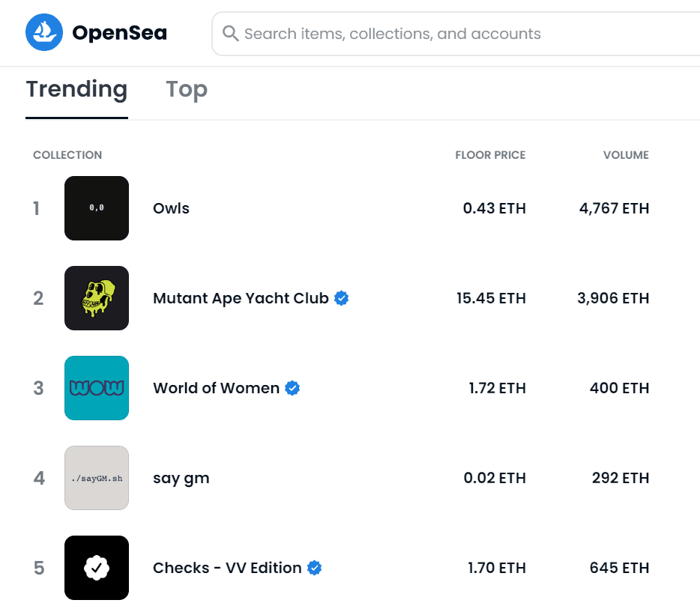This screenshot has width=700, height=609.
Task: Open Checks - VV Edition collection
Action: [227, 568]
